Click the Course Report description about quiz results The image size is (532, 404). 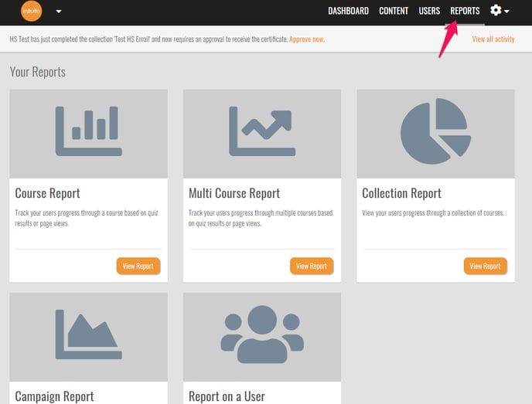[87, 218]
